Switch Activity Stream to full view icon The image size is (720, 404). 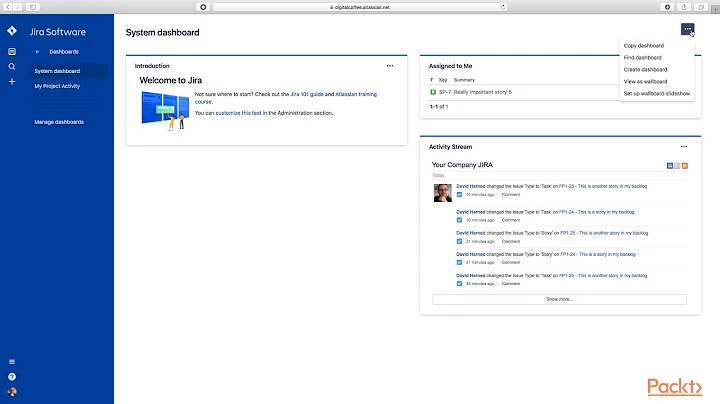coord(669,166)
